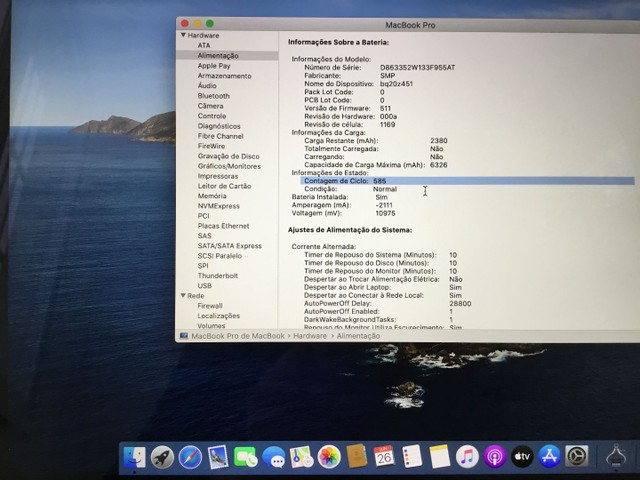
Task: Open Music app in dock
Action: coord(467,456)
